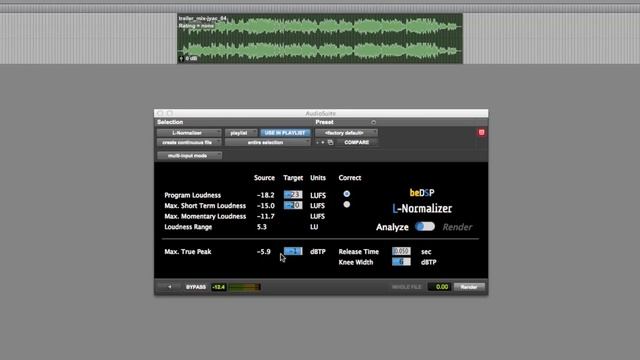Viewport: 640px width, 360px height.
Task: Click the handle length 0.00 field
Action: point(439,287)
